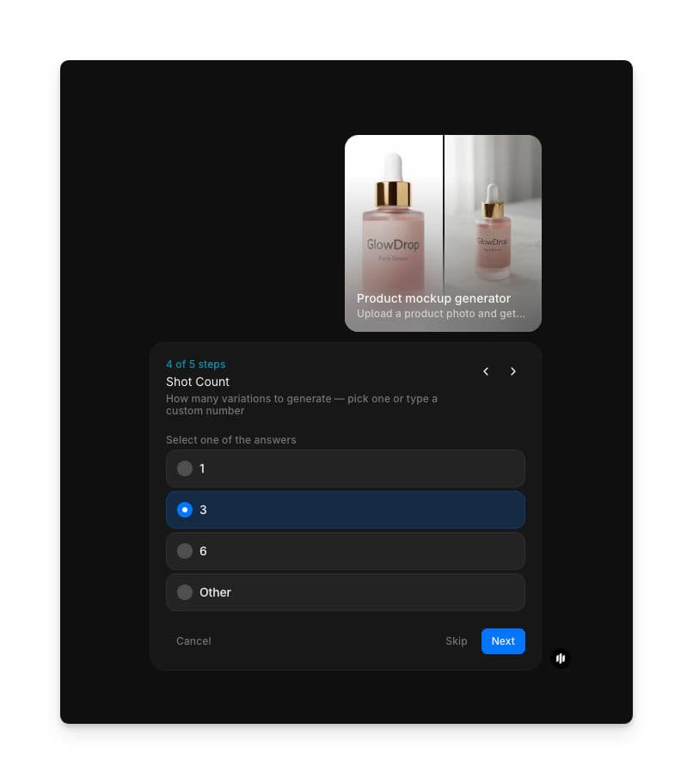Choose 6 as shot count
The width and height of the screenshot is (693, 784).
pos(346,551)
